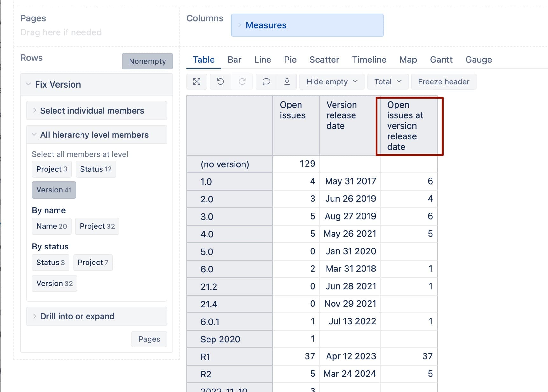Toggle the Version 41 level button

click(x=54, y=190)
